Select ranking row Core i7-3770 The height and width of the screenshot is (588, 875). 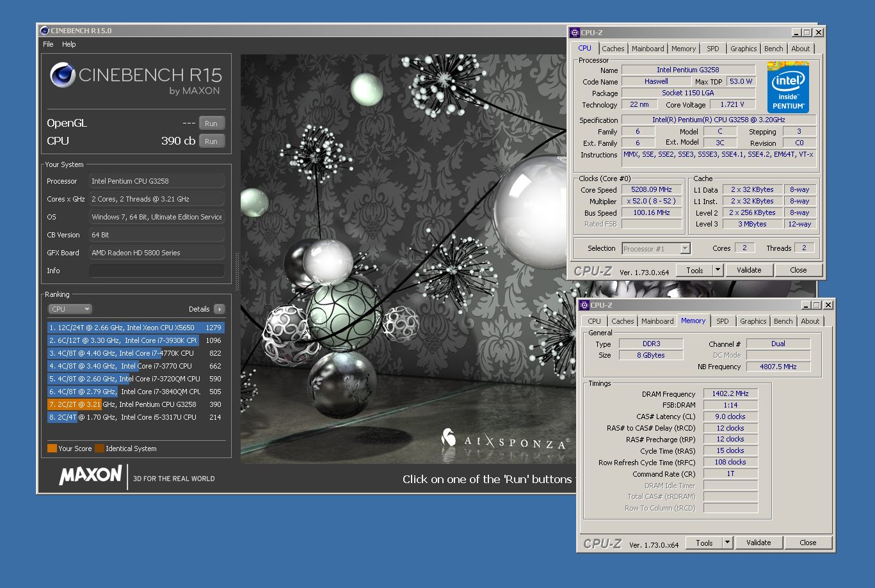click(136, 366)
